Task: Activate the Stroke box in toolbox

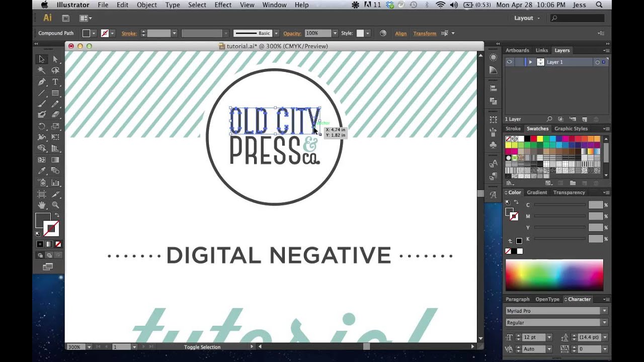Action: pyautogui.click(x=51, y=229)
